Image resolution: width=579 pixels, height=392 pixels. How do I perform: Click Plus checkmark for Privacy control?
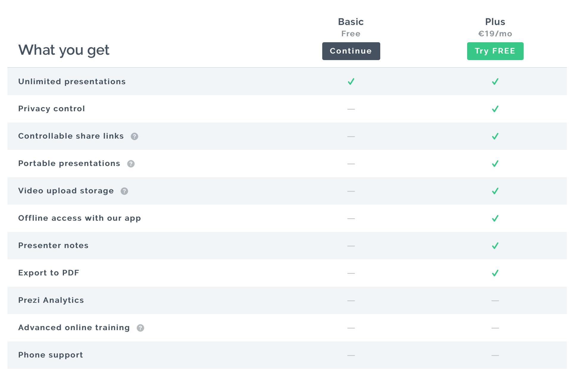click(x=495, y=109)
